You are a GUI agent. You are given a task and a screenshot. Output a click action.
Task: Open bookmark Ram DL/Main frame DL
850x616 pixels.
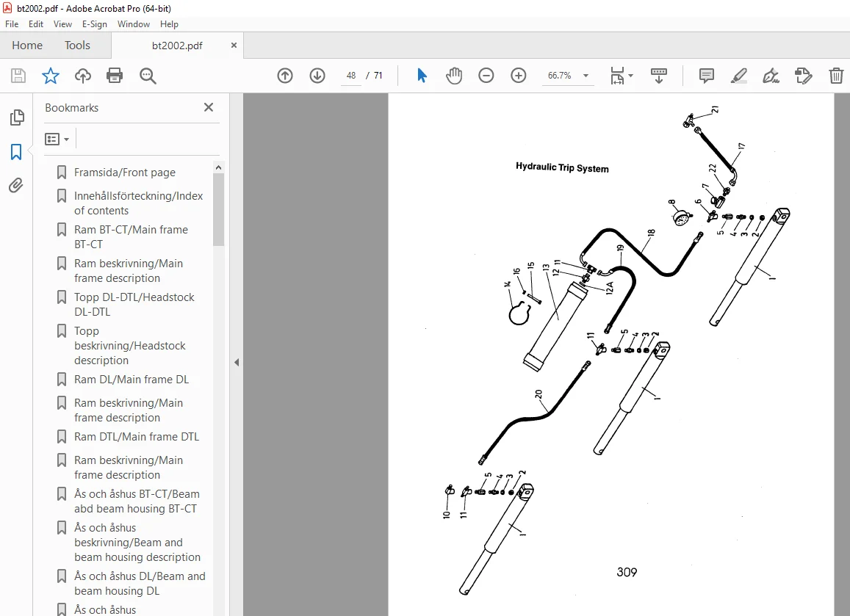[x=132, y=380]
